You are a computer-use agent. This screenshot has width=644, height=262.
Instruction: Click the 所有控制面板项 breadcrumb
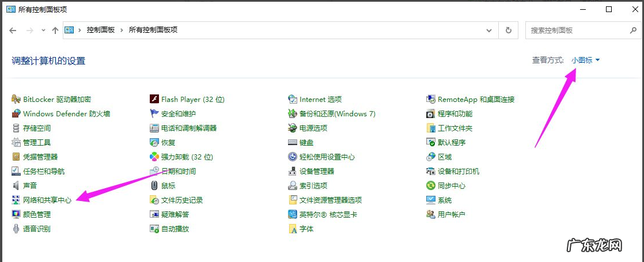pos(153,30)
